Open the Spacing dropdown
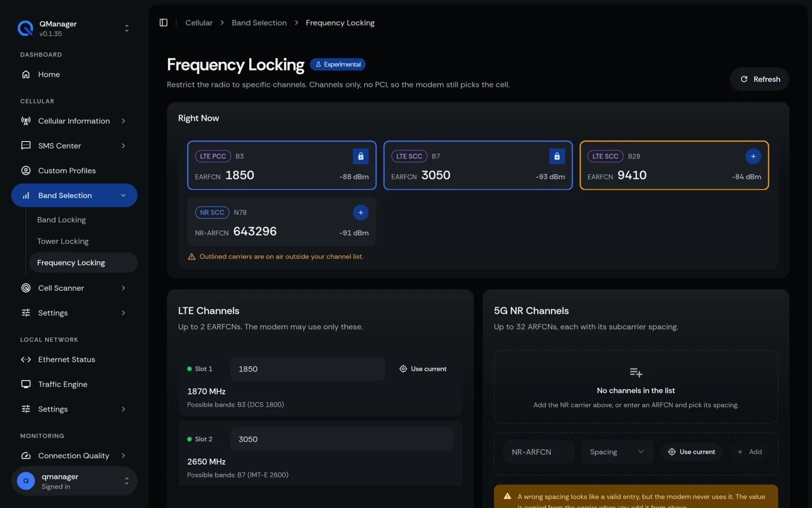 tap(617, 452)
